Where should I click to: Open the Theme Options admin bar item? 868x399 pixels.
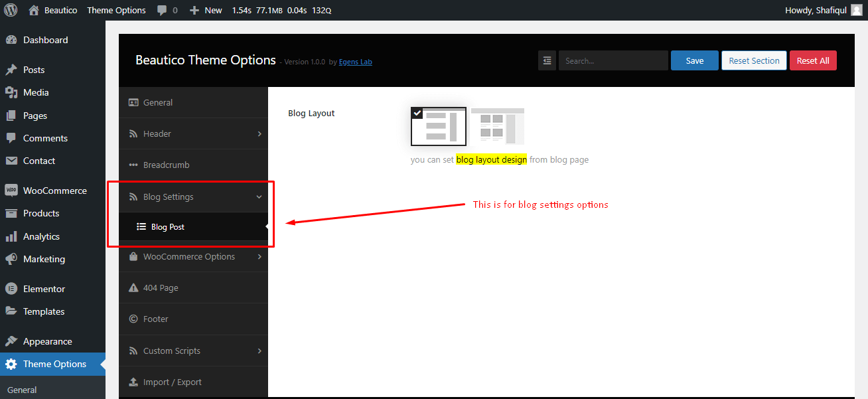click(116, 11)
